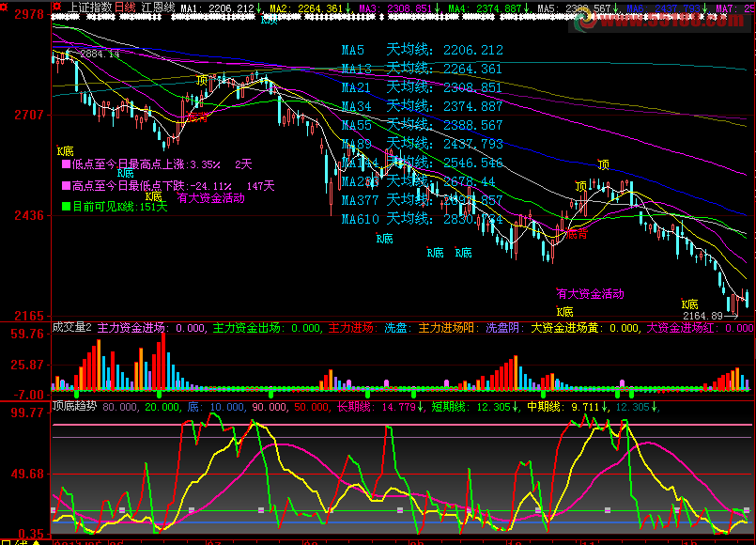The width and height of the screenshot is (756, 545).
Task: Click the magenta MA3: 2308.851 readout
Action: [x=399, y=8]
